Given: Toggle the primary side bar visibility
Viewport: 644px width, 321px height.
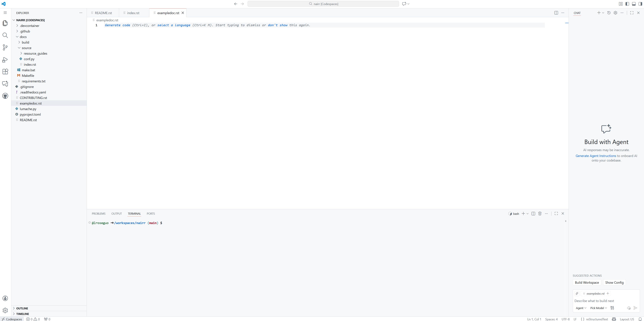Looking at the screenshot, I should click(627, 4).
